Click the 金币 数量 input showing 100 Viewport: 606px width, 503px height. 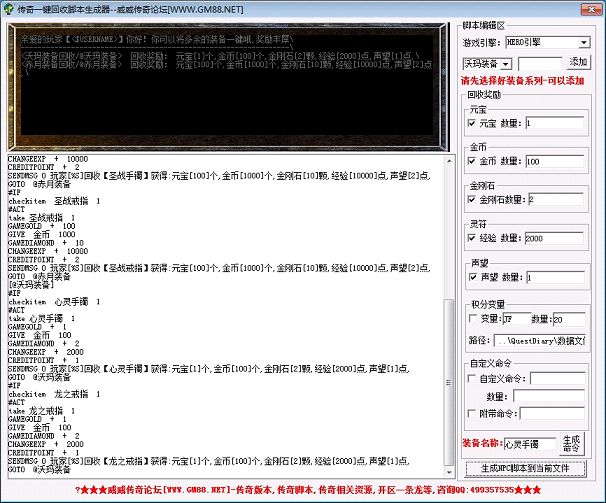pos(555,161)
